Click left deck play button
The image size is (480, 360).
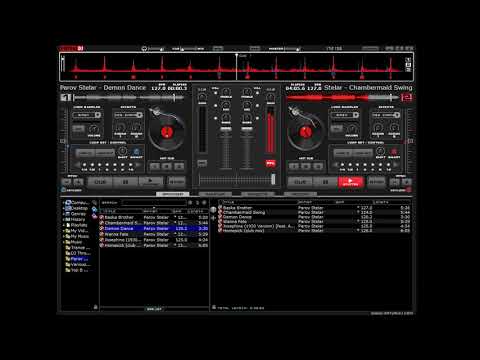151,182
